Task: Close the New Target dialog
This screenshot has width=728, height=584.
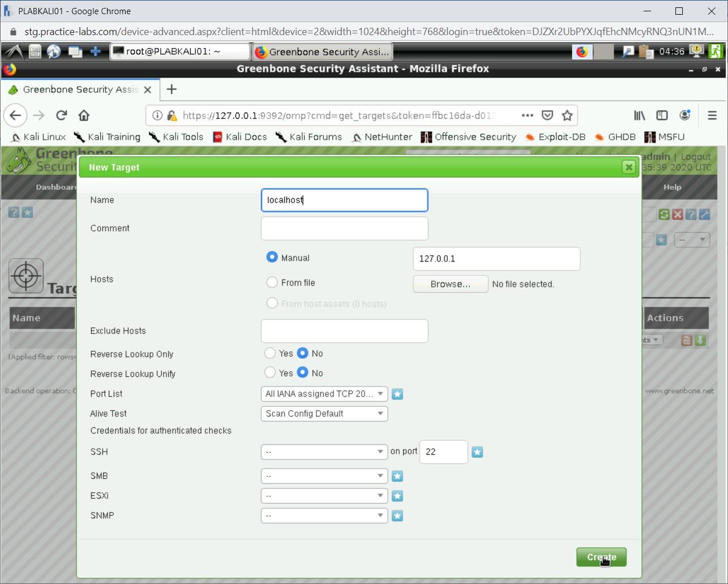Action: click(628, 167)
